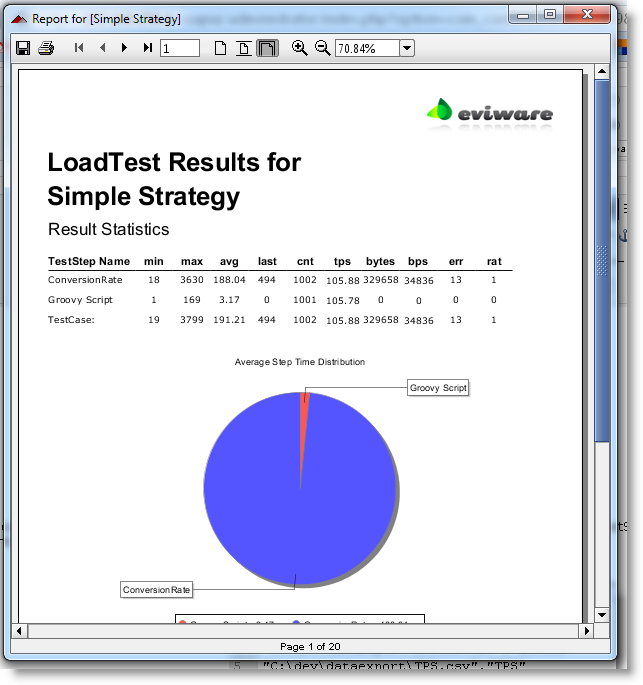The image size is (643, 685).
Task: Click the horizontal scrollbar right arrow
Action: pos(587,631)
